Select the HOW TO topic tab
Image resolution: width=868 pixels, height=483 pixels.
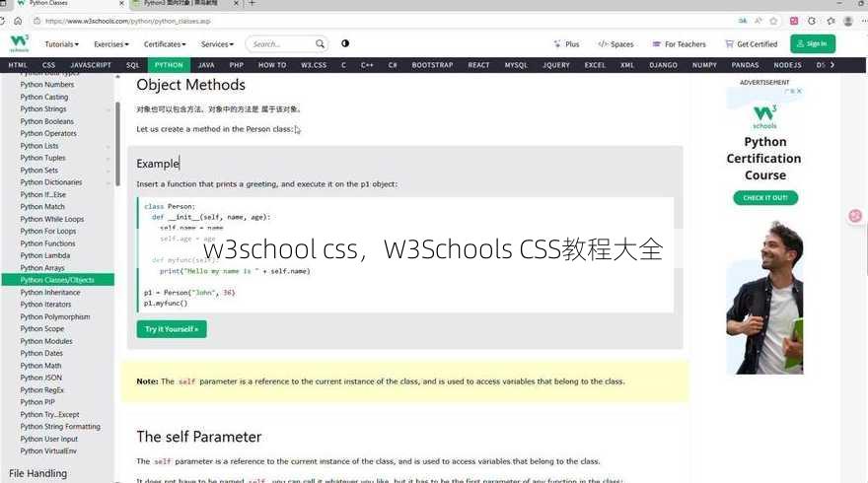pos(272,65)
